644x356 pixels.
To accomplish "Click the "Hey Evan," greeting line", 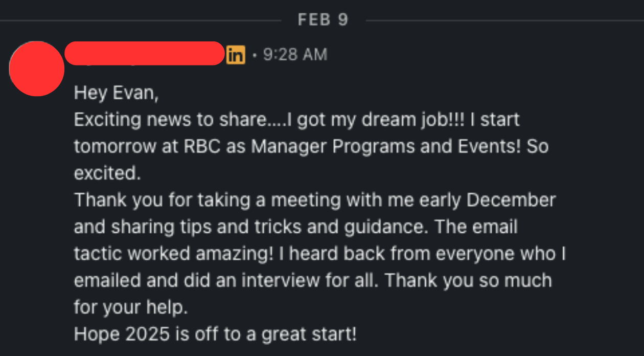I will coord(117,93).
